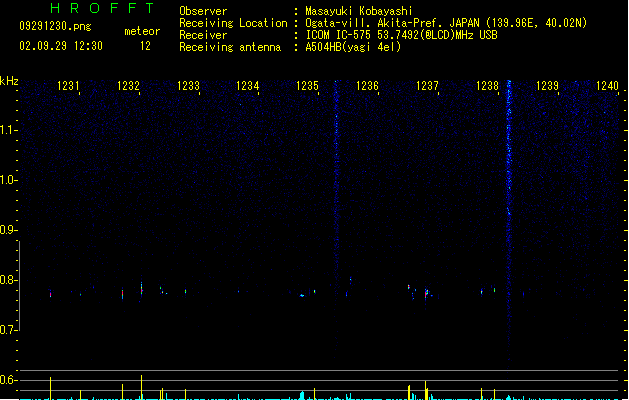
Task: Click the Observer field label
Action: [x=203, y=11]
